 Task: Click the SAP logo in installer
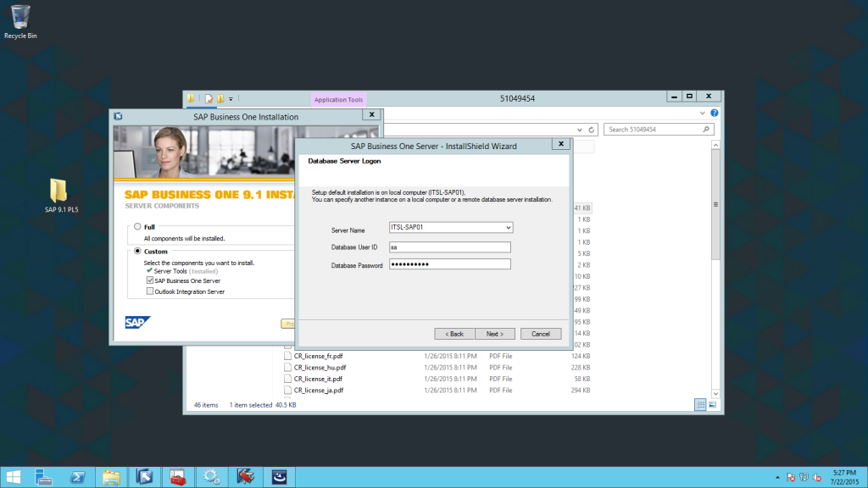coord(137,322)
